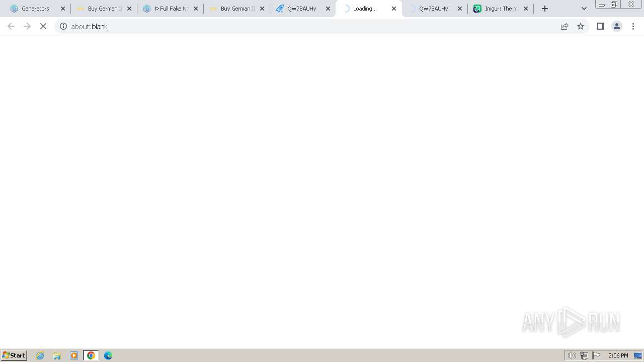Restore down the Chrome window
The height and width of the screenshot is (362, 644).
[x=614, y=4]
